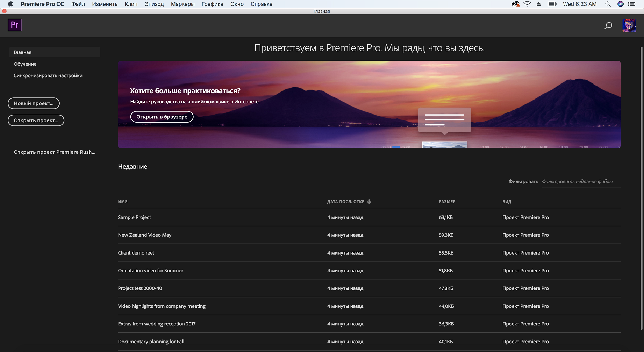Image resolution: width=644 pixels, height=352 pixels.
Task: Click the 40,1КБ size cell
Action: coord(446,342)
